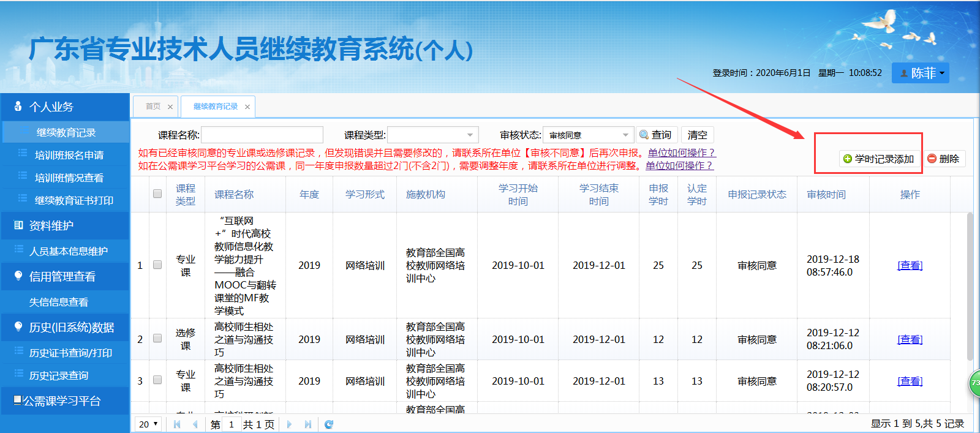
Task: Click the refresh table icon
Action: [x=328, y=424]
